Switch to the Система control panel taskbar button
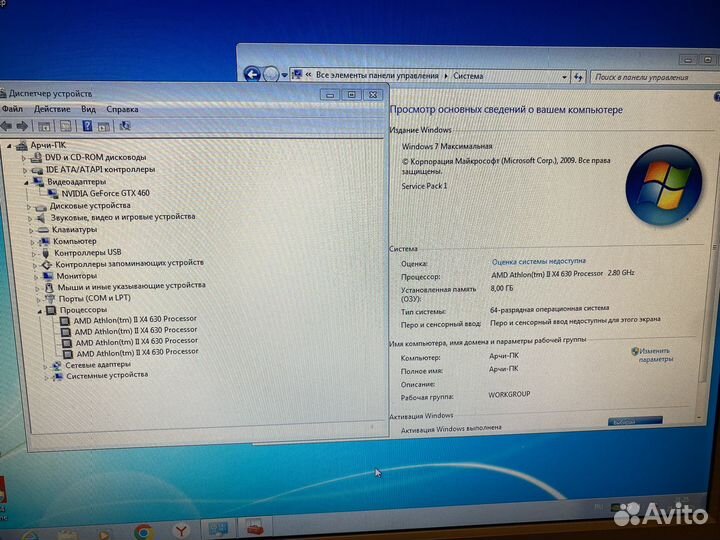The height and width of the screenshot is (540, 720). tap(219, 529)
